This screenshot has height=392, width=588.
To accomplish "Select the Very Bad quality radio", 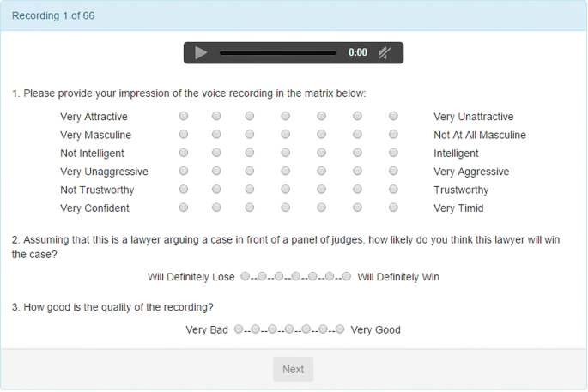I will 239,329.
